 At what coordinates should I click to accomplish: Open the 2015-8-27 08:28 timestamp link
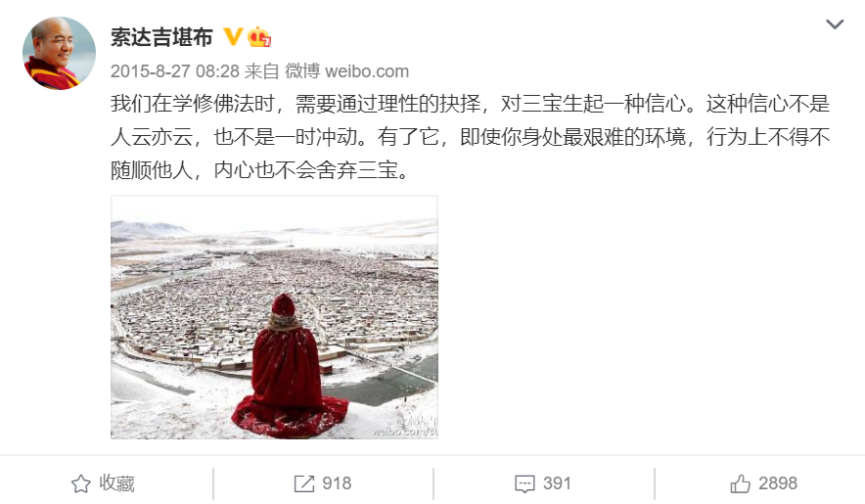(175, 71)
